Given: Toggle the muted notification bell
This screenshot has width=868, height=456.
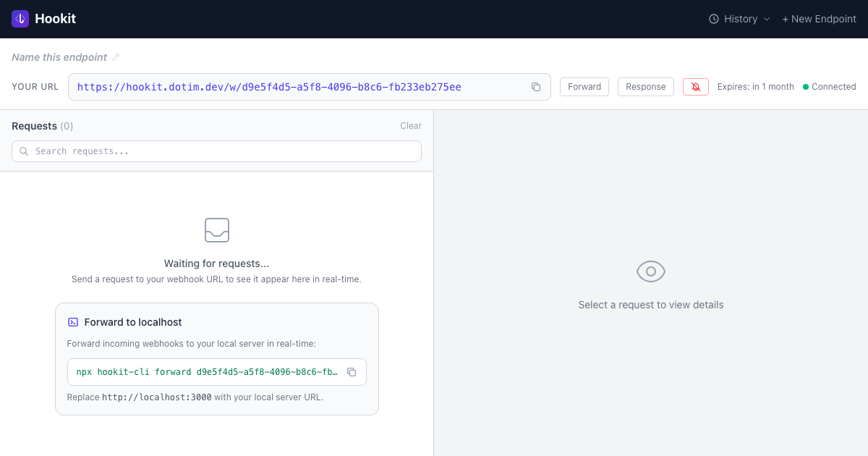Looking at the screenshot, I should pyautogui.click(x=695, y=87).
